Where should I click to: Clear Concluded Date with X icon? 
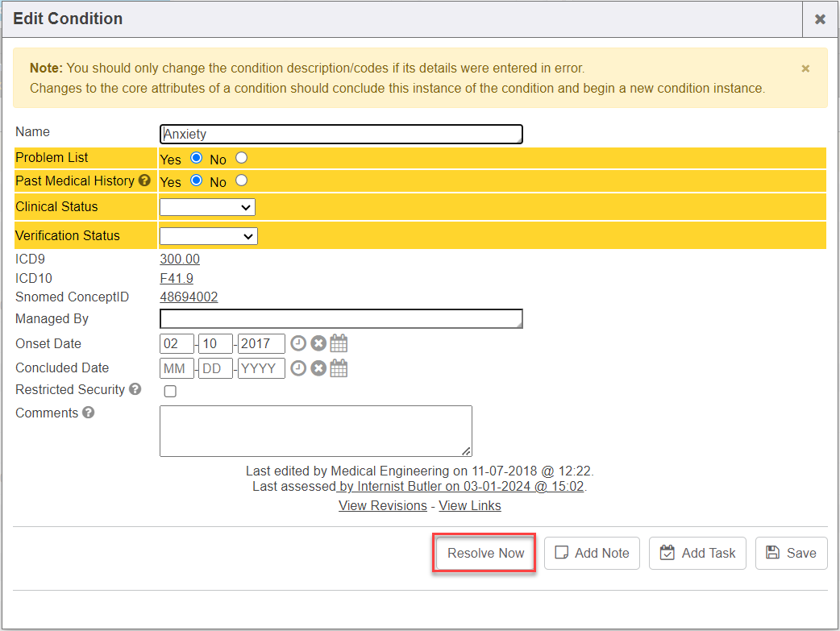click(318, 368)
